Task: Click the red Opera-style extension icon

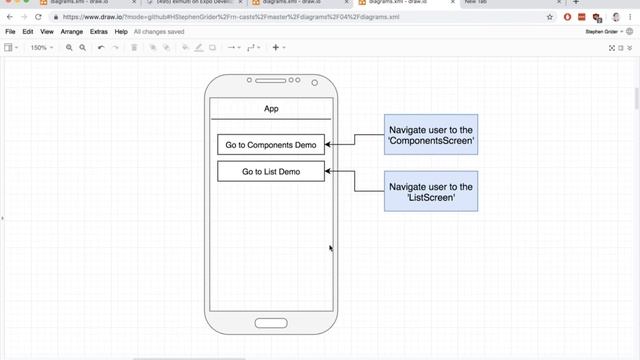Action: point(567,17)
